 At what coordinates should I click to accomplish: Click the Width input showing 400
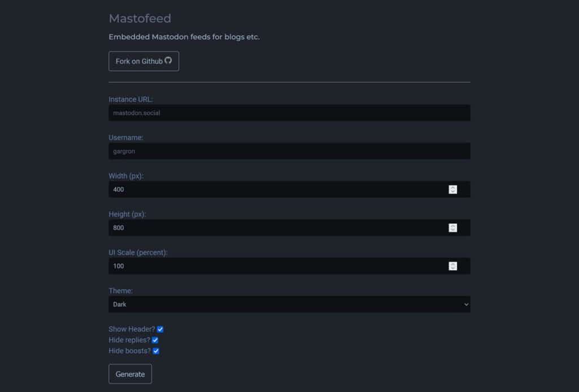pos(254,189)
